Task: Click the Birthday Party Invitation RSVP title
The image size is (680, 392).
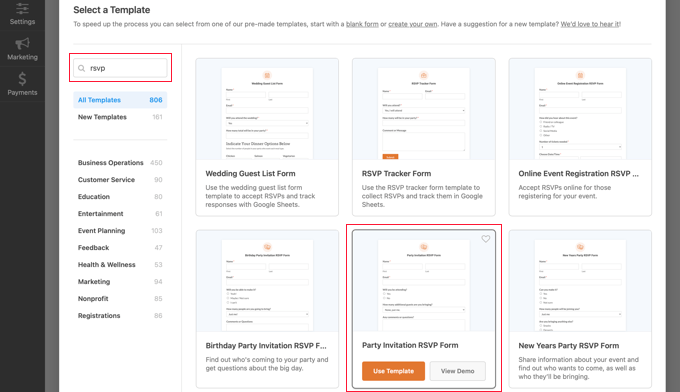Action: [266, 346]
